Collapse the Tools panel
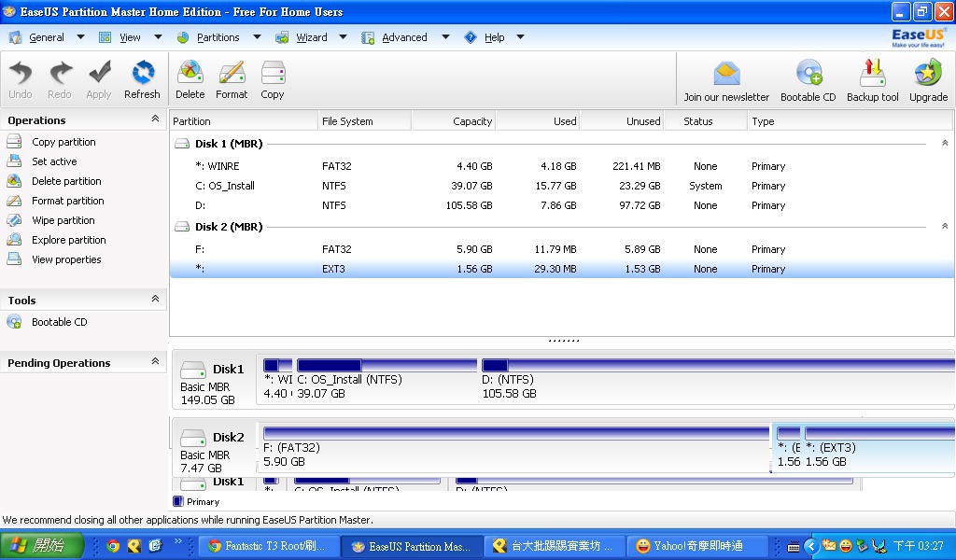 click(x=155, y=299)
